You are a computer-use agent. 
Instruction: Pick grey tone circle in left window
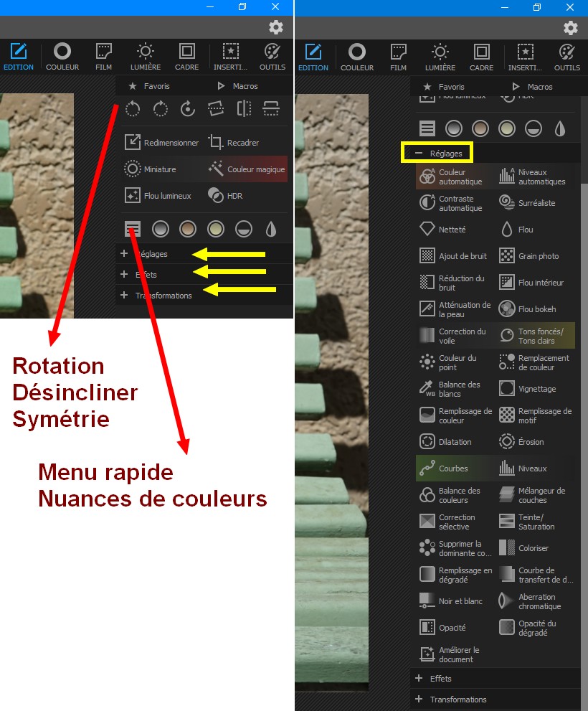click(161, 230)
